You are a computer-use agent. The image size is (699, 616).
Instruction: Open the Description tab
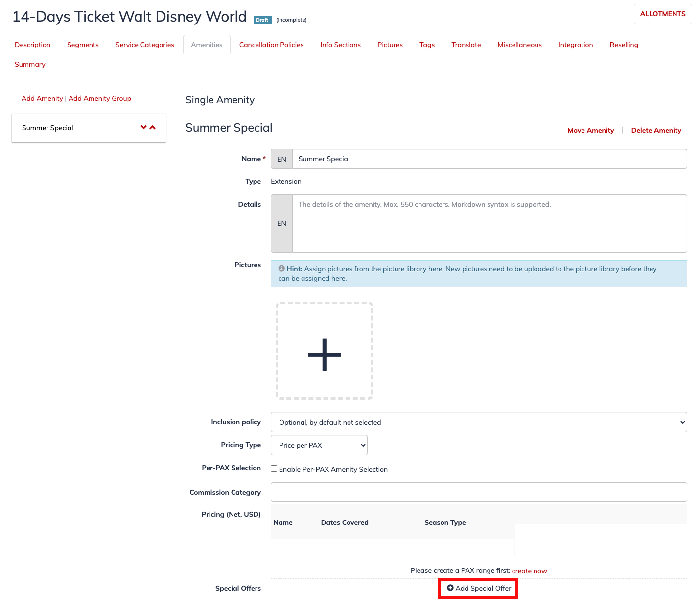(x=32, y=45)
